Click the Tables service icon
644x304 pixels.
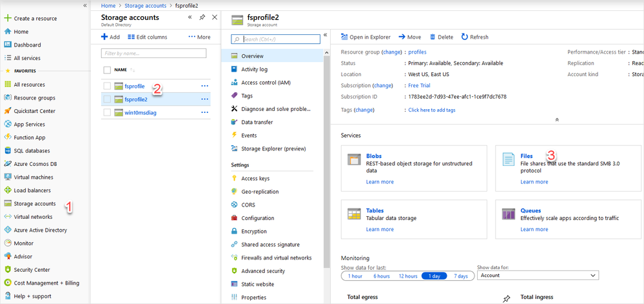pos(354,215)
